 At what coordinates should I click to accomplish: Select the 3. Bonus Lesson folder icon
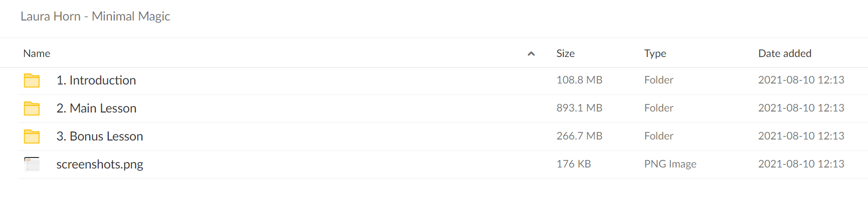(x=32, y=136)
